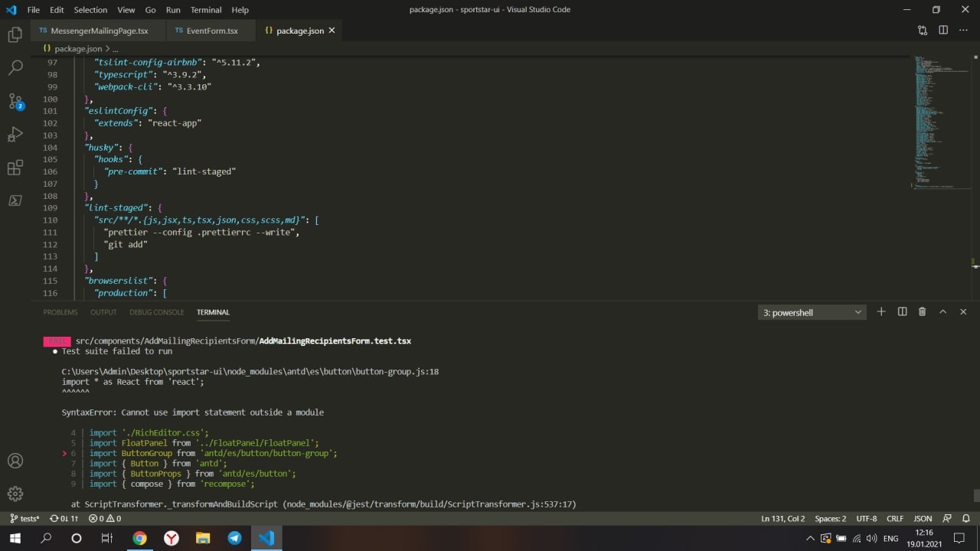
Task: Click the tests* git branch in status bar
Action: pos(24,518)
